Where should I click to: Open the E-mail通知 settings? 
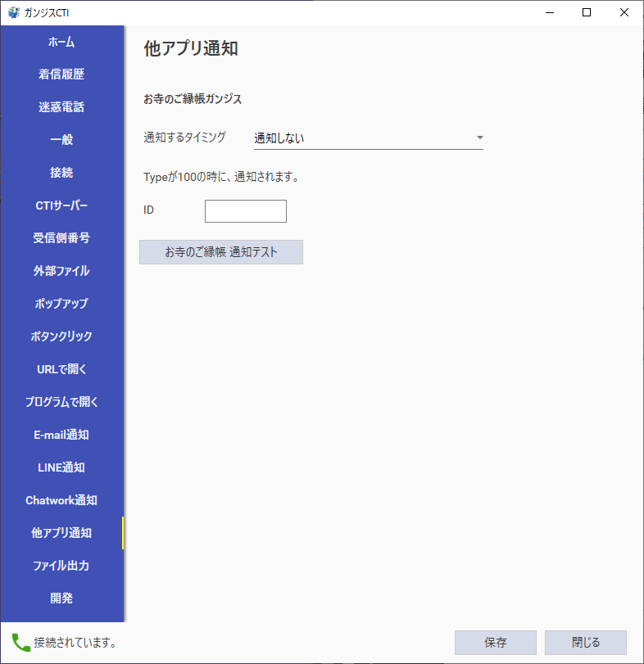point(61,435)
